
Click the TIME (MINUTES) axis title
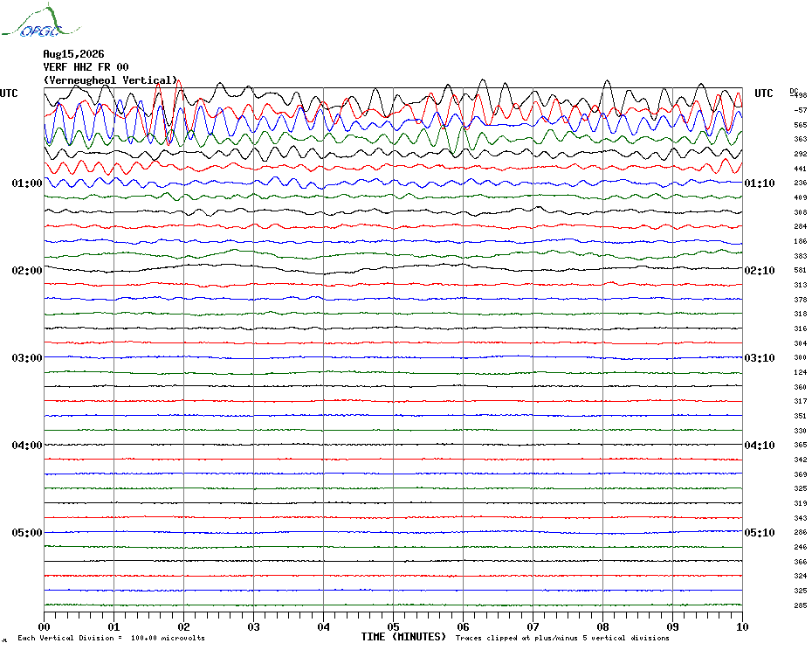(x=403, y=637)
